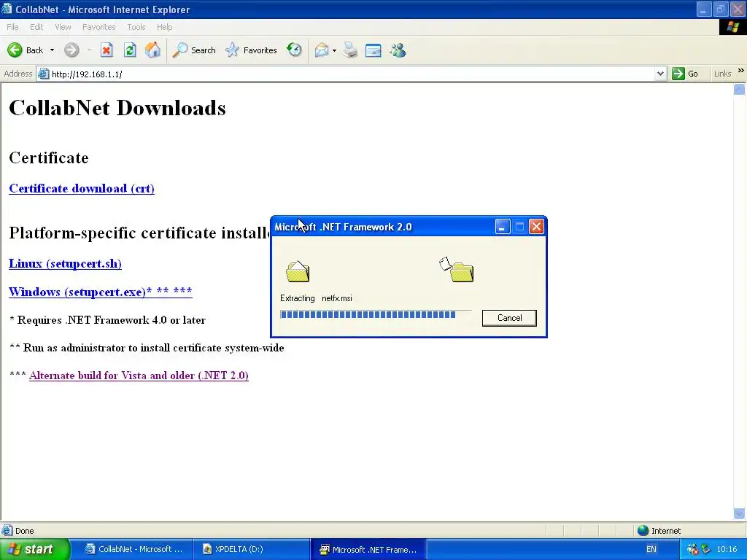Open the History clock icon

pos(295,50)
